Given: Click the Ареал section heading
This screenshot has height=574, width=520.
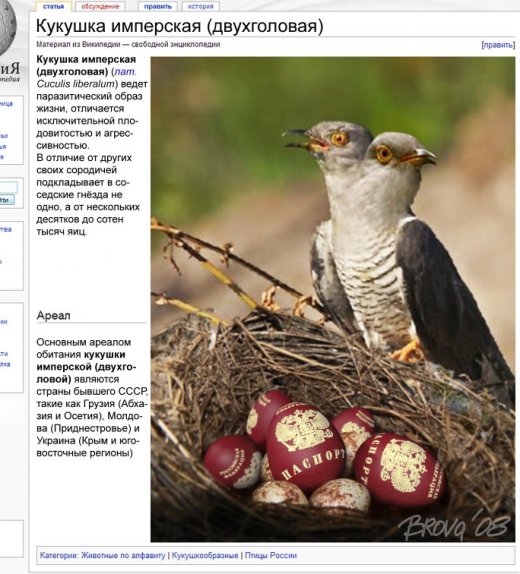Looking at the screenshot, I should point(53,315).
